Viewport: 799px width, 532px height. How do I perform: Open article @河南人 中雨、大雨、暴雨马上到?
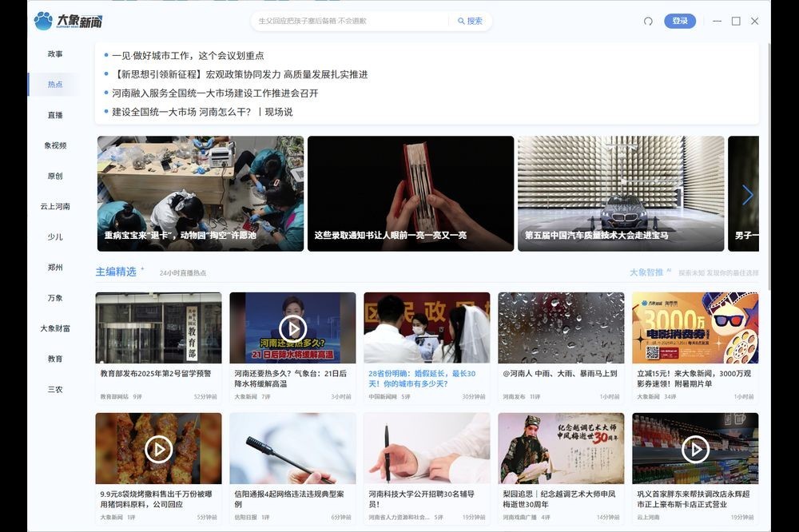tap(560, 374)
